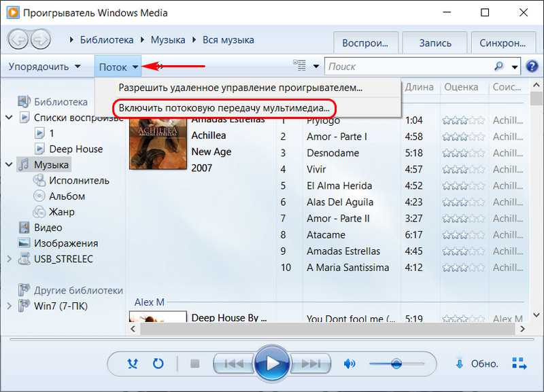The width and height of the screenshot is (544, 392).
Task: Choose Включить потоковую передачу мультимедиа
Action: 224,108
